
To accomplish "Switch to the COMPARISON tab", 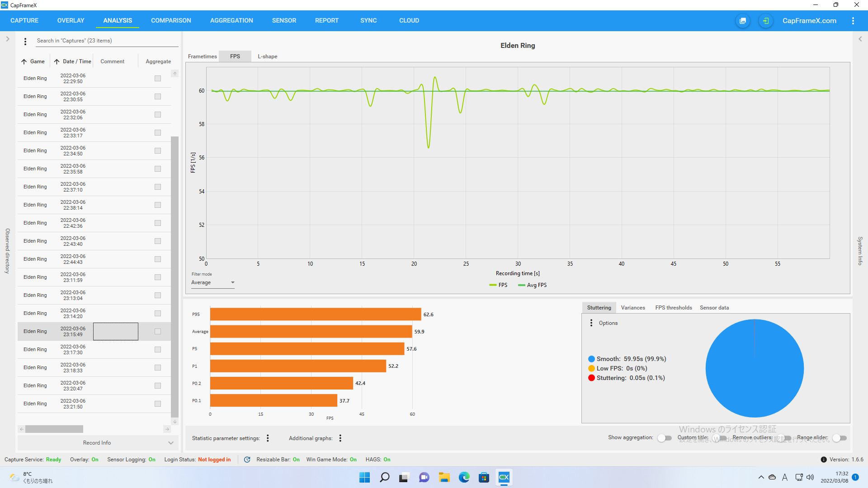I will (171, 20).
